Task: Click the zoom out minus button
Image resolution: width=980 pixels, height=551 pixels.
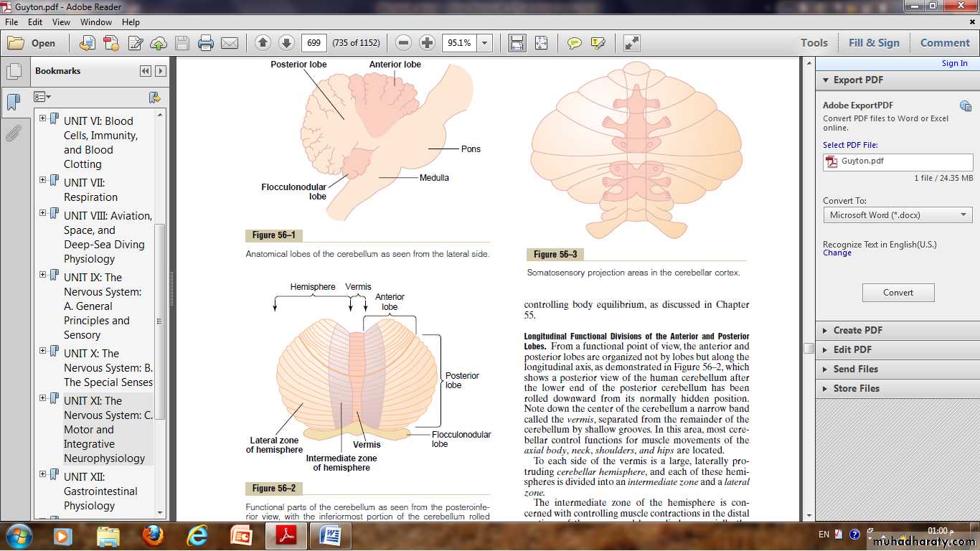Action: pyautogui.click(x=404, y=43)
